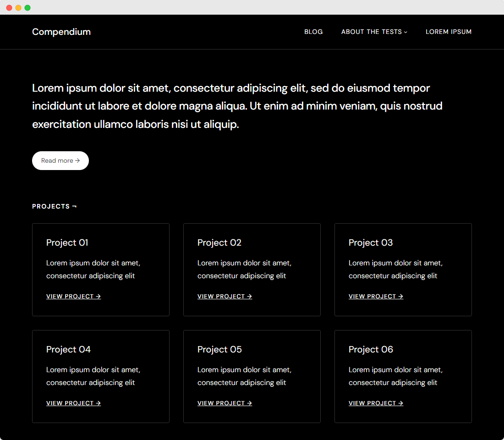Open the Blog menu item
Screen dimensions: 504x440
click(x=313, y=32)
